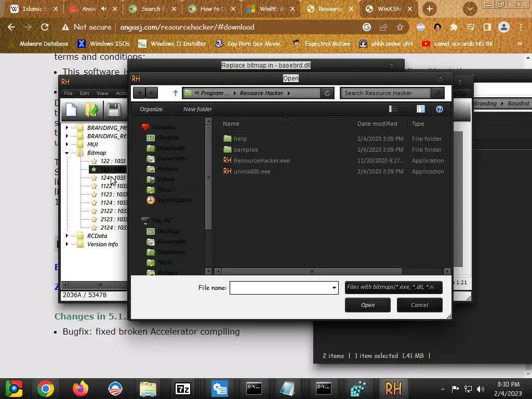The image size is (532, 399).
Task: Change view layout icon in Open dialog
Action: [393, 109]
